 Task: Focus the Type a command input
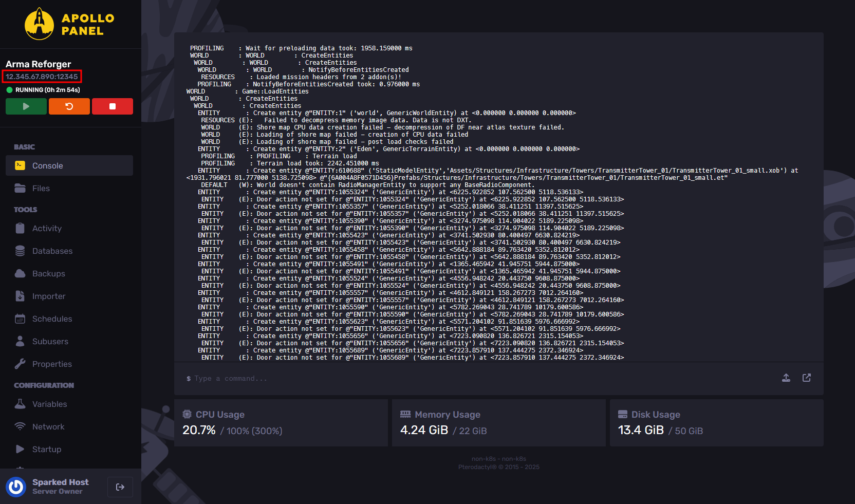click(x=478, y=379)
